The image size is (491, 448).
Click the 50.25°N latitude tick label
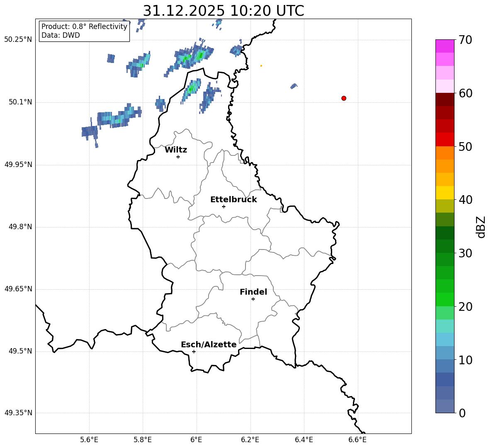[18, 40]
